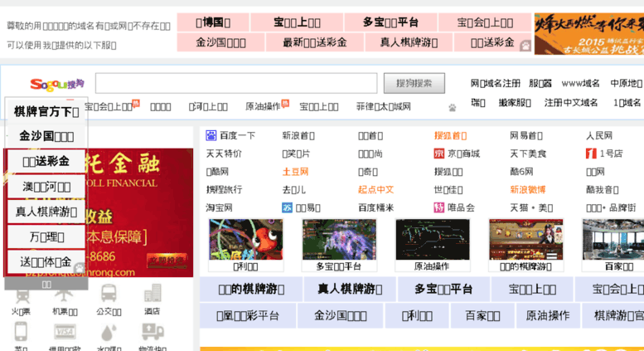Screen dimensions: 644x351
Task: Open the orange 土豆网 link
Action: pos(295,172)
